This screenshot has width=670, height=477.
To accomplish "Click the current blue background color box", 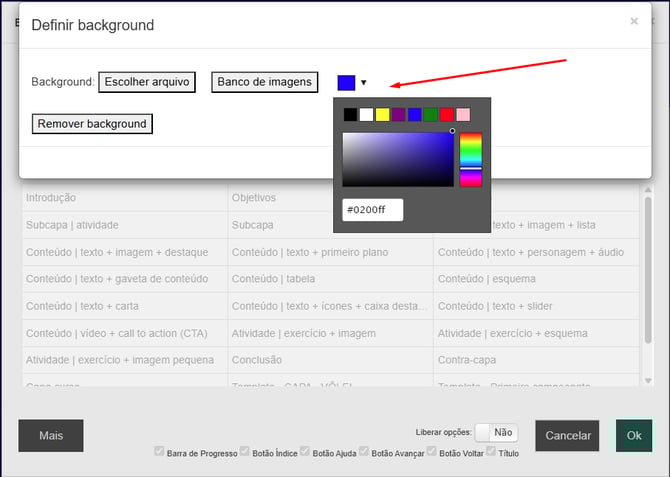I will pos(346,83).
